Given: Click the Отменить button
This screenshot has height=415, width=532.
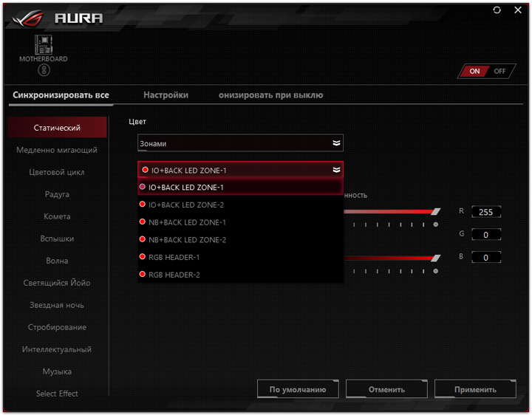Looking at the screenshot, I should (x=386, y=389).
